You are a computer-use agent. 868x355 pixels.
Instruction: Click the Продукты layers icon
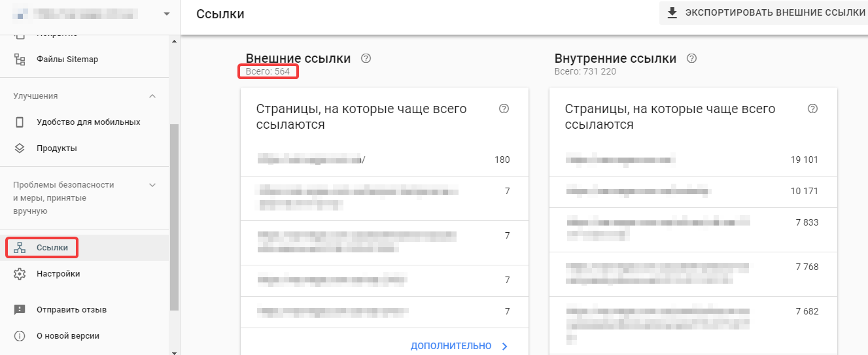coord(20,148)
